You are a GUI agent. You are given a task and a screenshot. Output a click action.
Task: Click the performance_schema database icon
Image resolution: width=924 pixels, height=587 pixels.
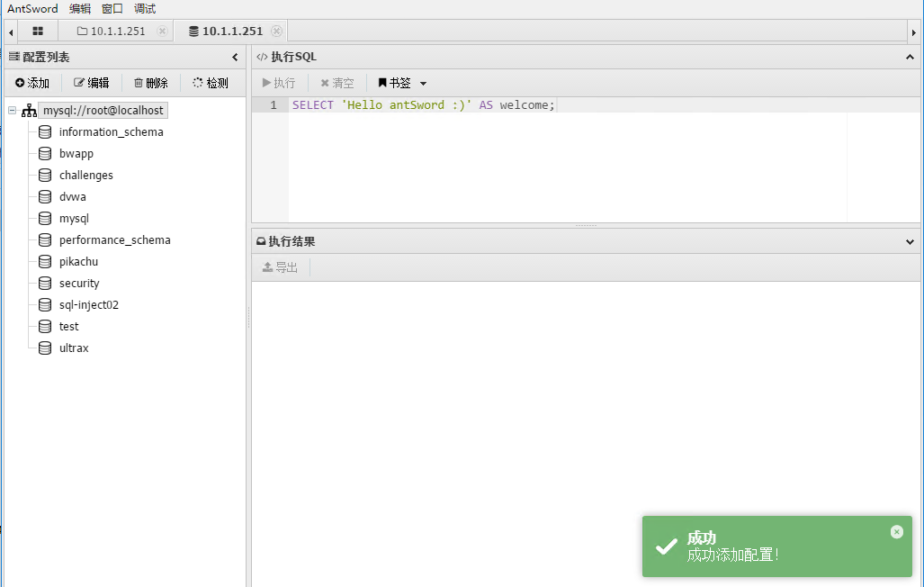pyautogui.click(x=45, y=240)
